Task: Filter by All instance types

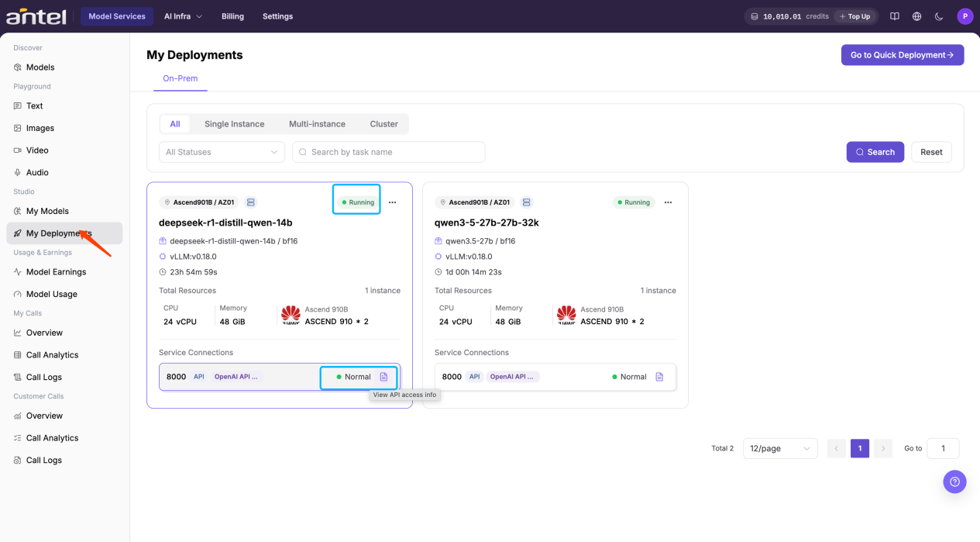Action: 175,124
